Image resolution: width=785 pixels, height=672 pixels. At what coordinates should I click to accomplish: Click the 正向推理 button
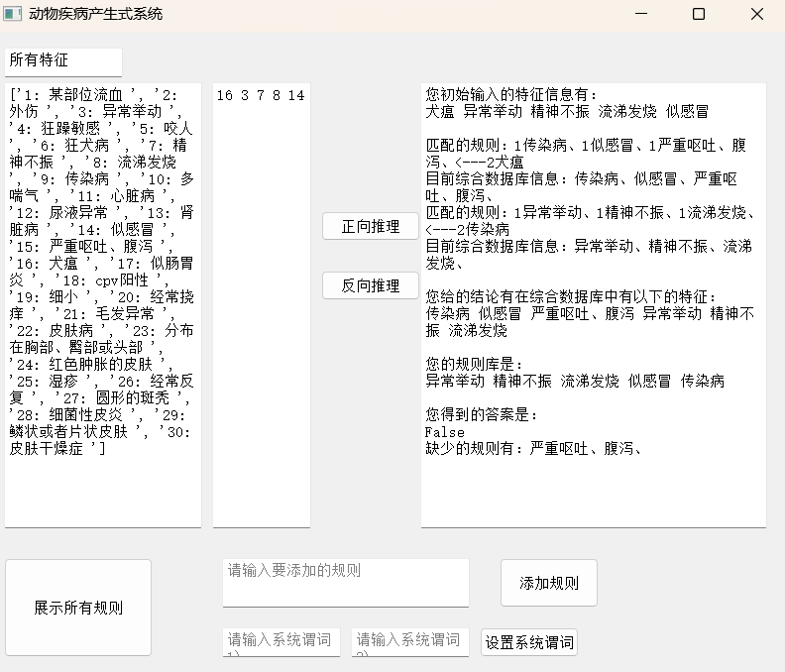(371, 226)
